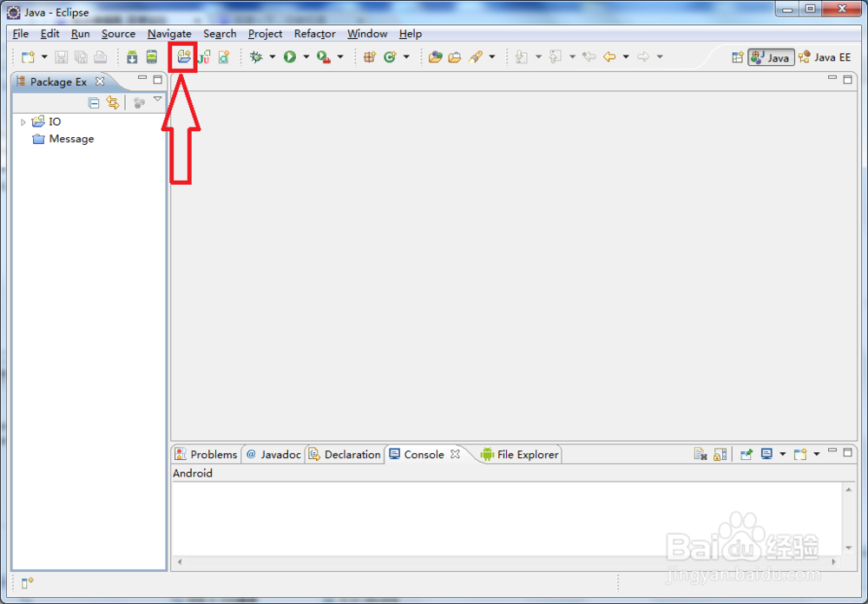
Task: Select the IO project in tree
Action: (47, 121)
